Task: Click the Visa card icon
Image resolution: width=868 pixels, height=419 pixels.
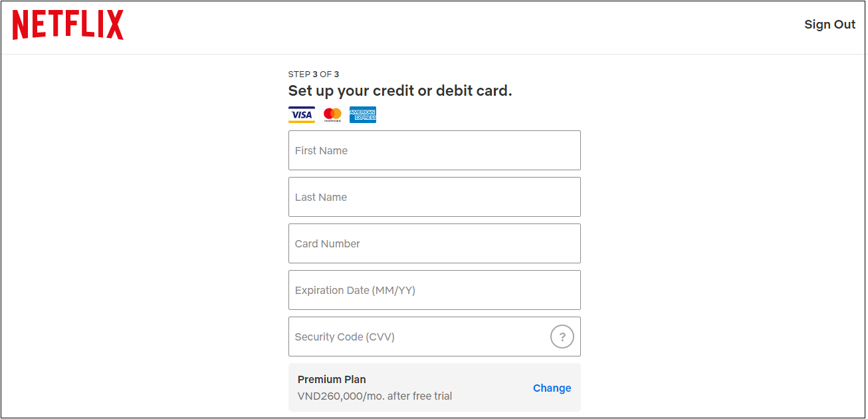Action: [302, 114]
